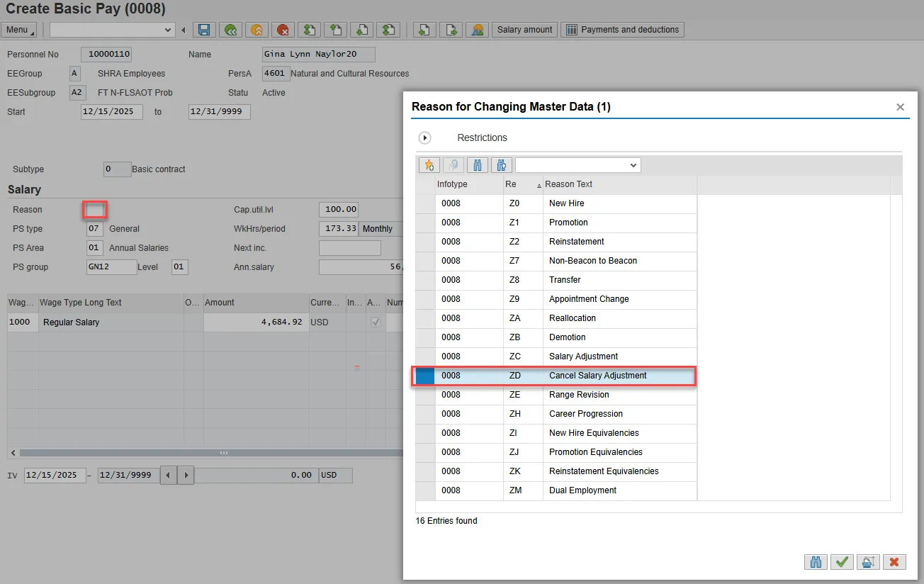Screen dimensions: 924x584
Task: Click the print icon at dialog bottom
Action: [x=867, y=562]
